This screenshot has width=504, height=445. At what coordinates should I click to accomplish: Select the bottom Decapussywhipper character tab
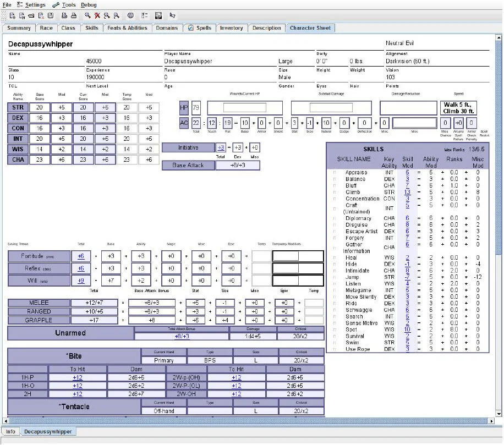48,431
